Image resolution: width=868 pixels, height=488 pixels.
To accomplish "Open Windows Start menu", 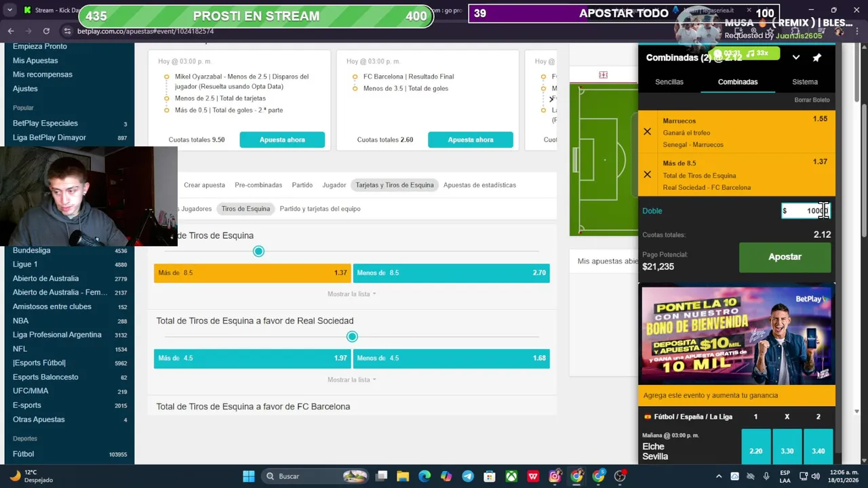I will click(248, 476).
